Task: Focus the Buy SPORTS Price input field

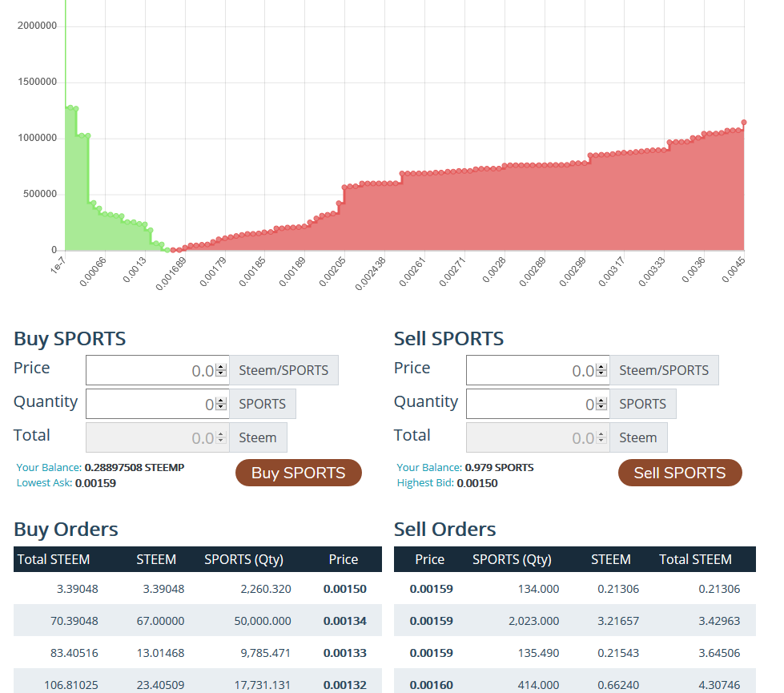Action: [151, 371]
